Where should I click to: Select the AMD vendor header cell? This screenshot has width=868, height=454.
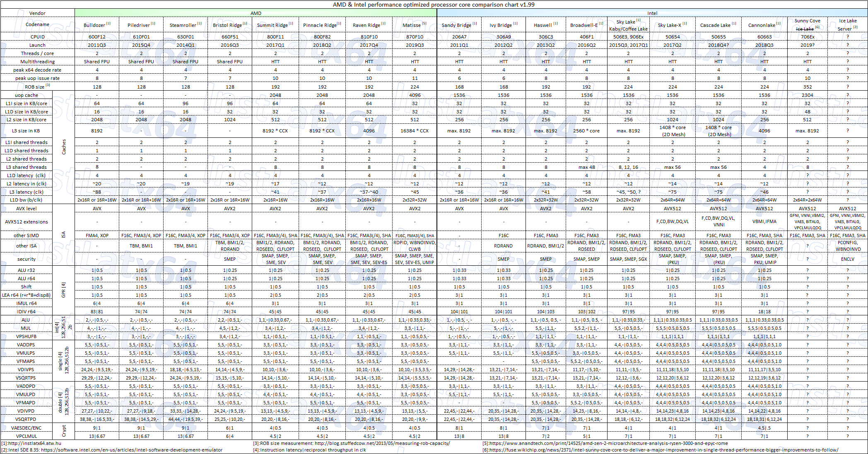click(256, 13)
